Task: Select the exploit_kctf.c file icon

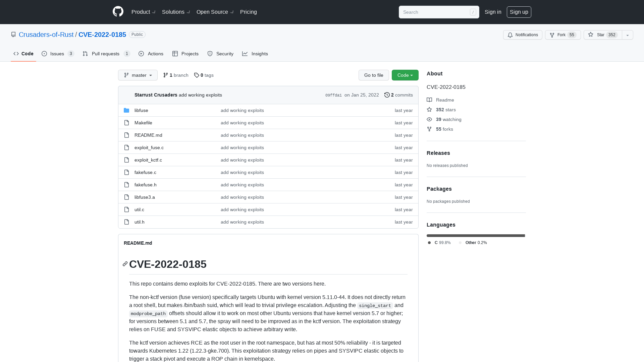Action: coord(126,160)
